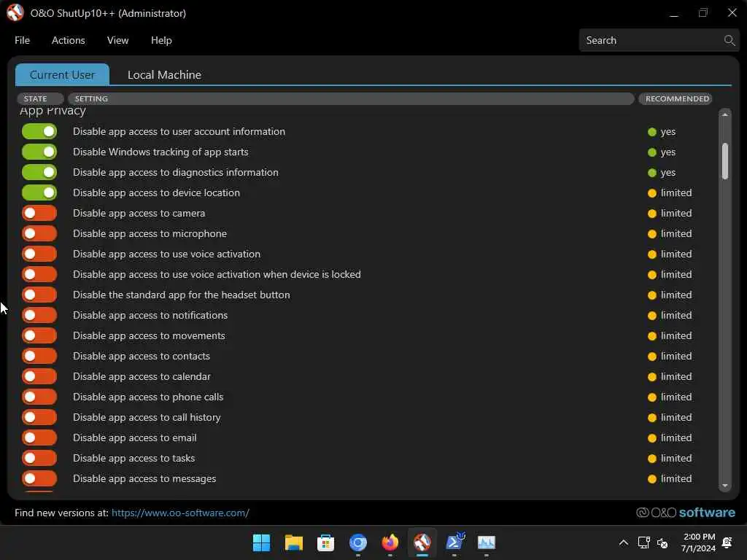Screen dimensions: 747x560
Task: Click 'Disable app access to email' label
Action: 135,437
